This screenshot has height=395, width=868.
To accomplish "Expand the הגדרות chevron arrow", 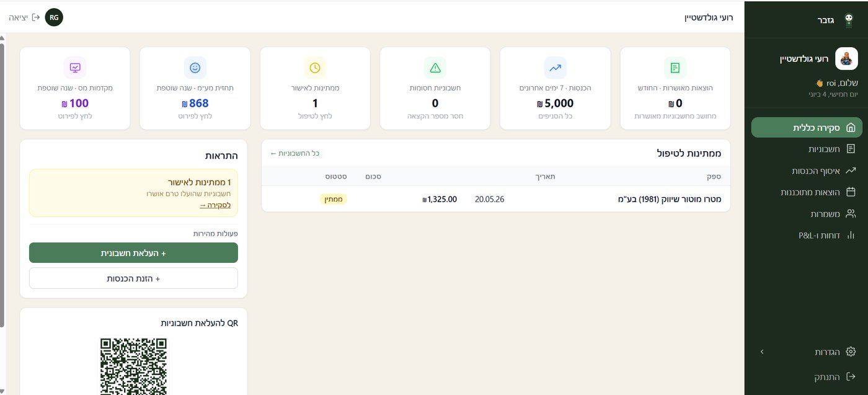I will pos(762,352).
